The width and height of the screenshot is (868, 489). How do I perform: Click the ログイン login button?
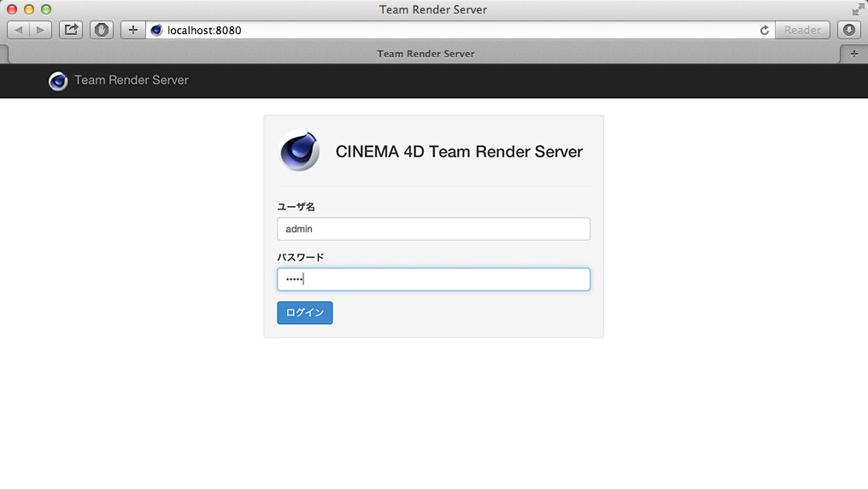pyautogui.click(x=305, y=313)
